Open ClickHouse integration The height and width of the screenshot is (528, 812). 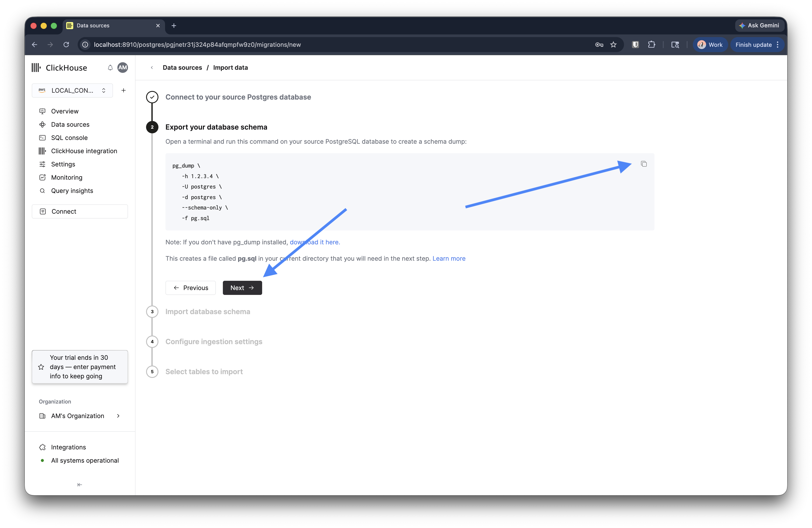coord(84,151)
